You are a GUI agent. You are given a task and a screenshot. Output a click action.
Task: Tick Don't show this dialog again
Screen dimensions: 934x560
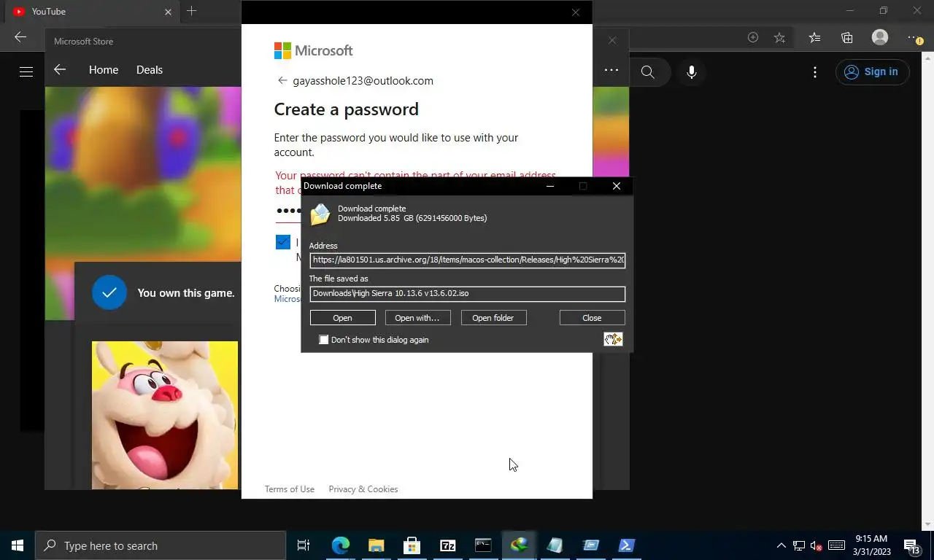[x=324, y=340]
